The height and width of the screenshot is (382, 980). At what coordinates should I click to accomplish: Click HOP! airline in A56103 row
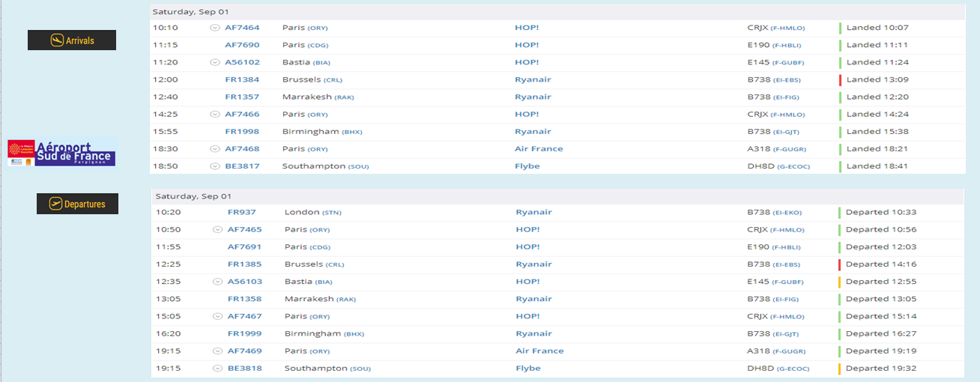(527, 282)
